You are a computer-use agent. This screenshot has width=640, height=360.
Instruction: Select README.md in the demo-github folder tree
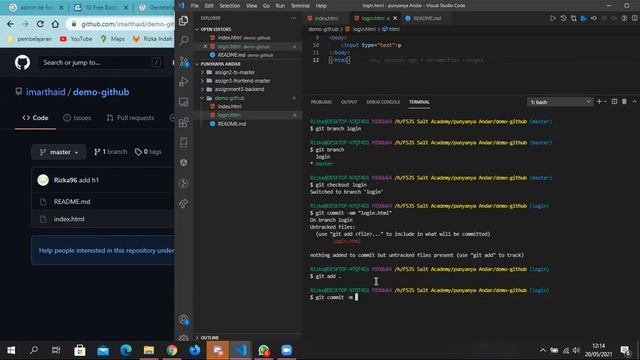click(x=231, y=124)
